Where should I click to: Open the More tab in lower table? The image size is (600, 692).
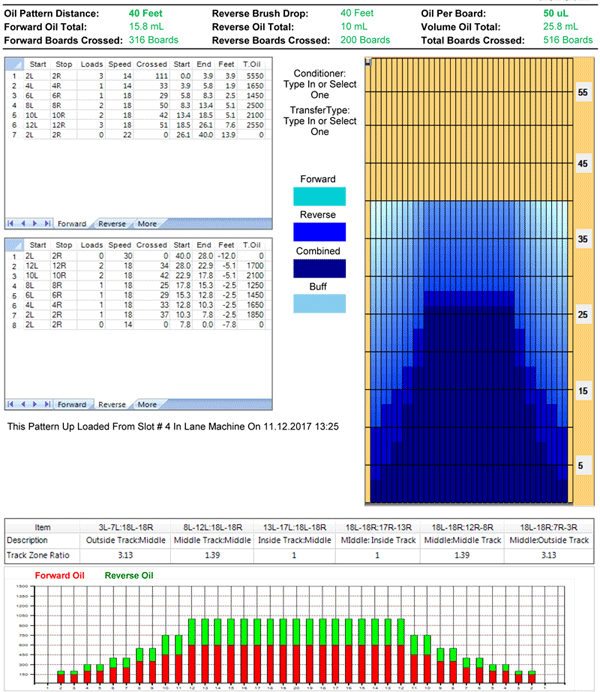(147, 405)
